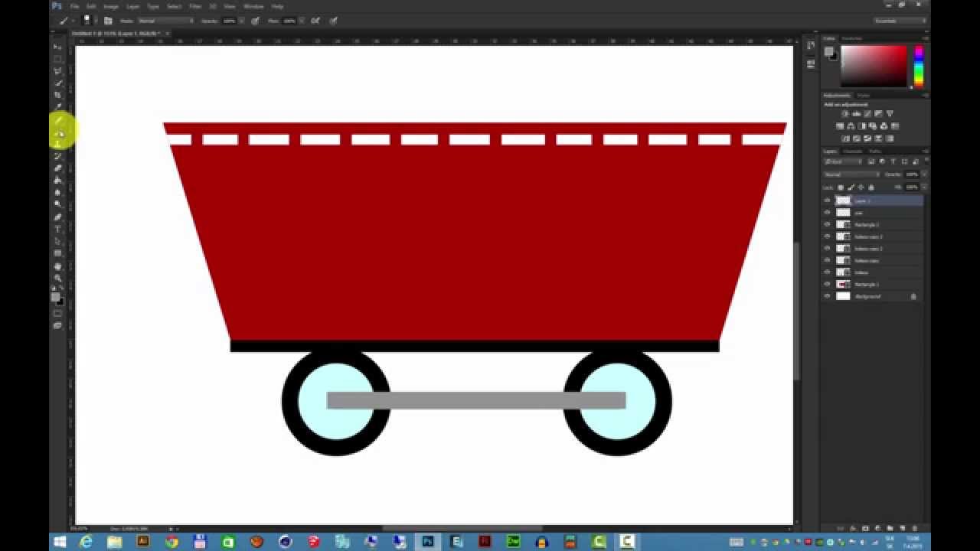
Task: Select the Zoom tool
Action: click(57, 278)
